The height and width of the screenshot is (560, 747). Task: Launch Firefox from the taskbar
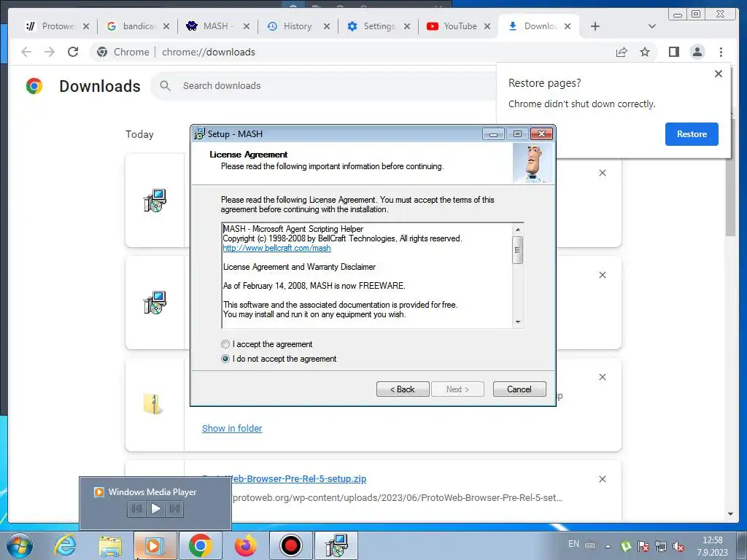click(245, 545)
